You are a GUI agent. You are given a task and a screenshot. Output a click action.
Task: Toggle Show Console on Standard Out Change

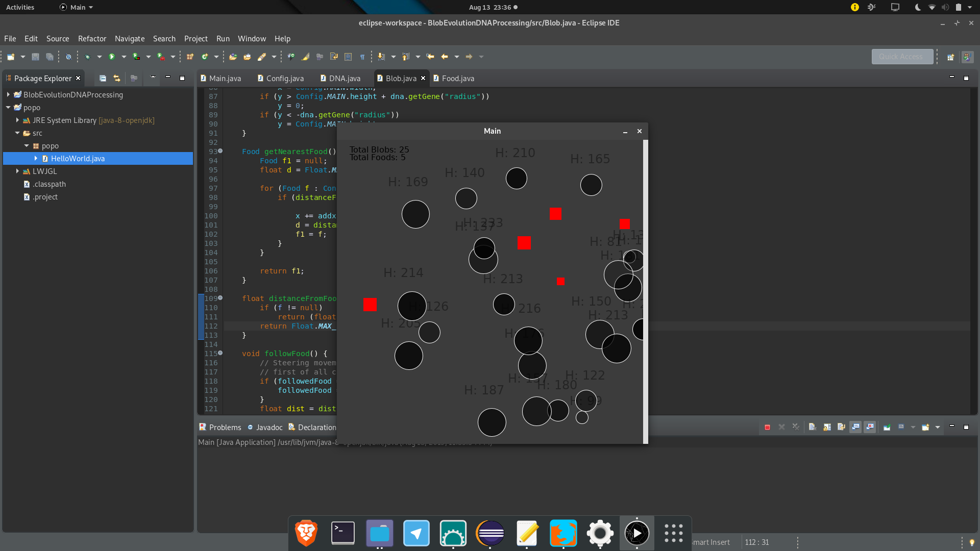pyautogui.click(x=855, y=428)
